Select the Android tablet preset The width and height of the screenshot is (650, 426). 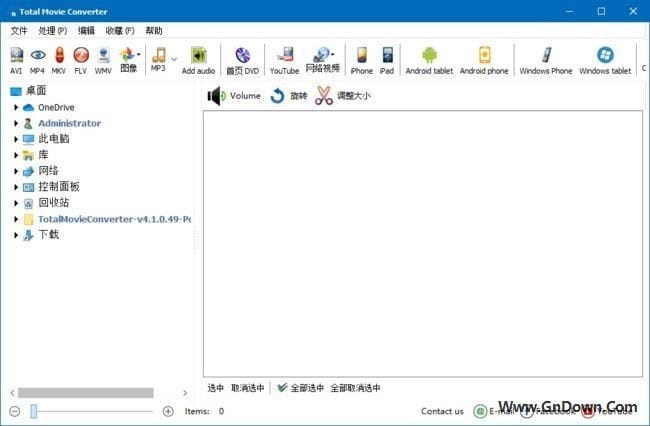[429, 61]
